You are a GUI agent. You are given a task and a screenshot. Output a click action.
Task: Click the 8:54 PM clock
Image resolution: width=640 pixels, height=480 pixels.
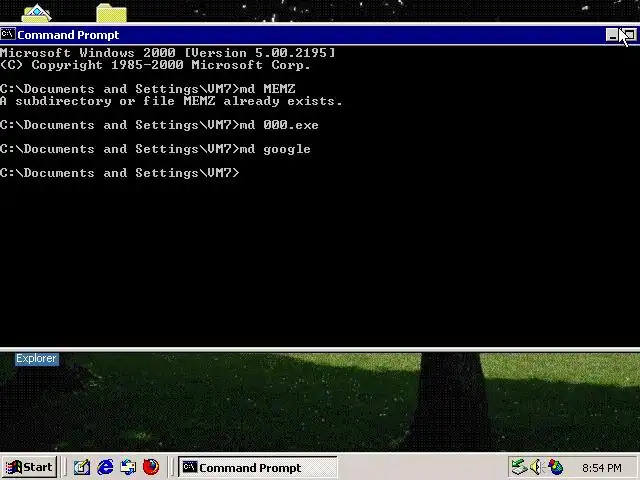pyautogui.click(x=602, y=468)
